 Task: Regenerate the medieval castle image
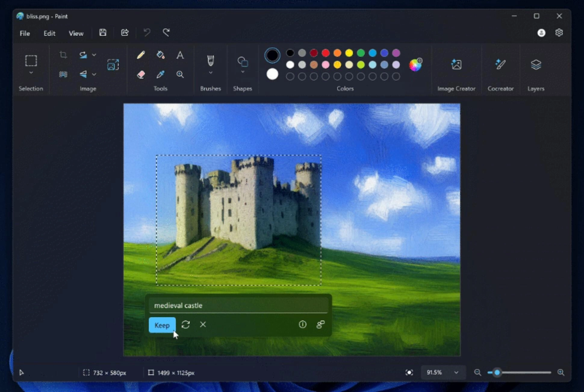pos(185,325)
